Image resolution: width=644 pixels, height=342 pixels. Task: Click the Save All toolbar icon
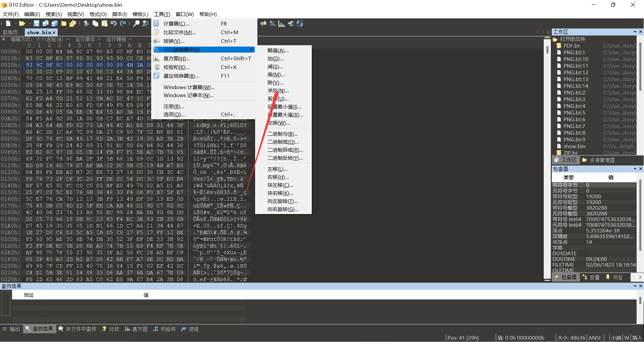click(x=54, y=23)
